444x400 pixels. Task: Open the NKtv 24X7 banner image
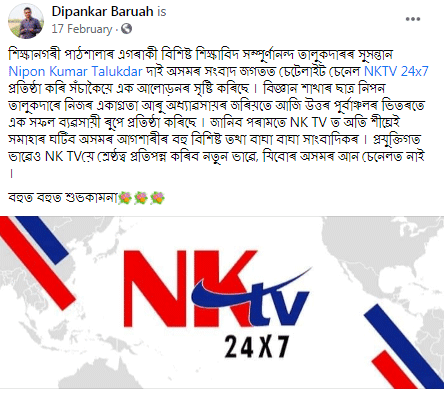(x=222, y=302)
